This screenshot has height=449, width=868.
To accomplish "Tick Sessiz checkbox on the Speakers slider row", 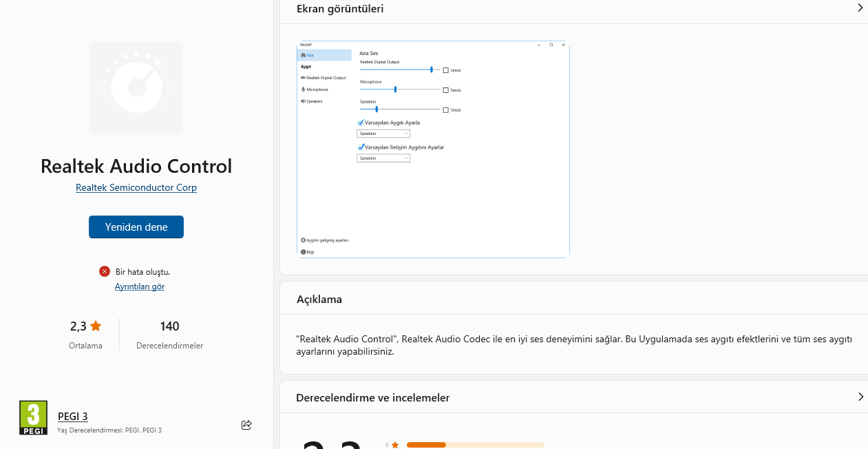I will pyautogui.click(x=446, y=110).
